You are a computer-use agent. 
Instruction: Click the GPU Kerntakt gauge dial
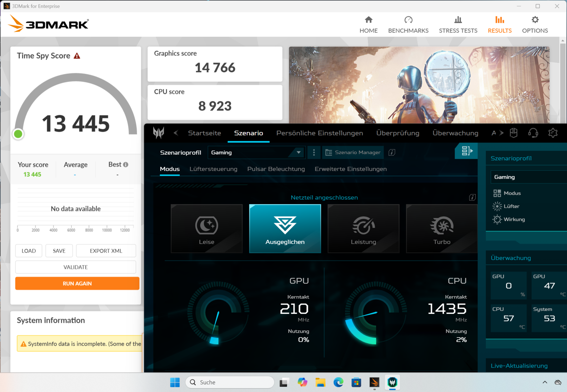point(218,313)
